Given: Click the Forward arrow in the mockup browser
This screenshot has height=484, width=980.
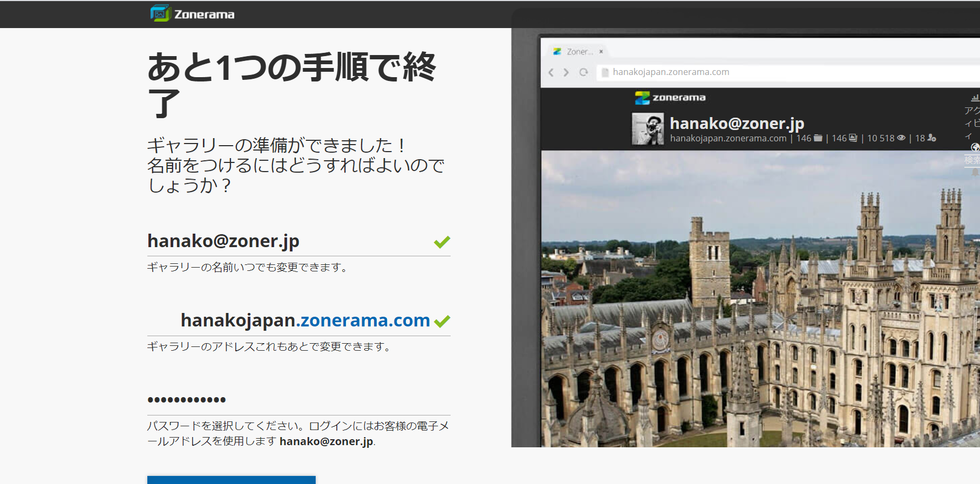Looking at the screenshot, I should tap(566, 72).
